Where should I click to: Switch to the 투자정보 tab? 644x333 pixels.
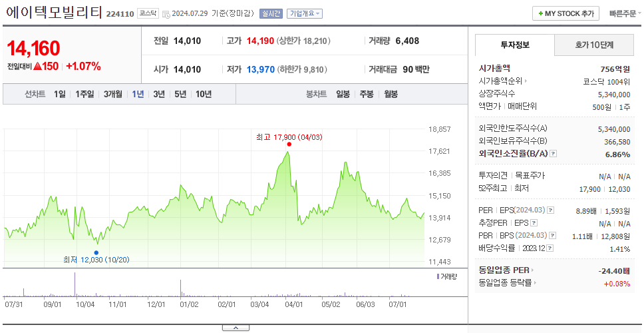(515, 45)
